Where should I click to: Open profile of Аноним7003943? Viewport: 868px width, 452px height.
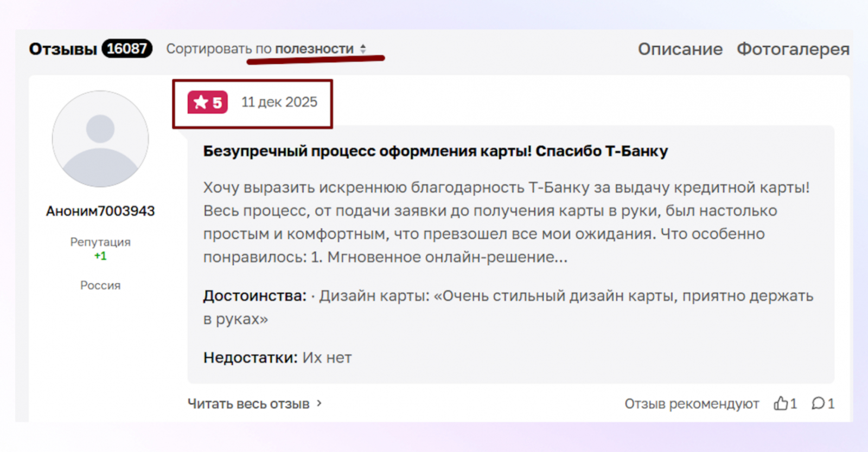100,211
